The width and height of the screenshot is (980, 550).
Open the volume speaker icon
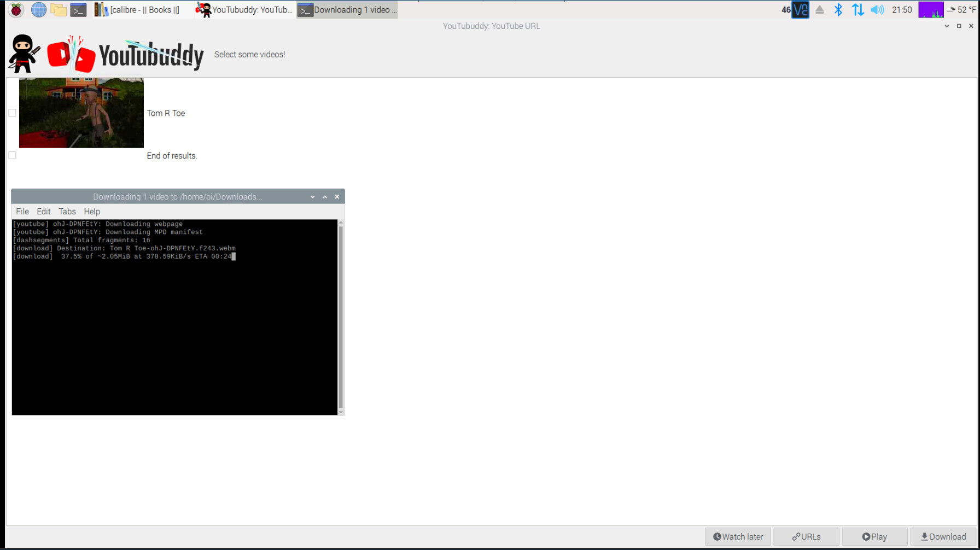click(877, 10)
